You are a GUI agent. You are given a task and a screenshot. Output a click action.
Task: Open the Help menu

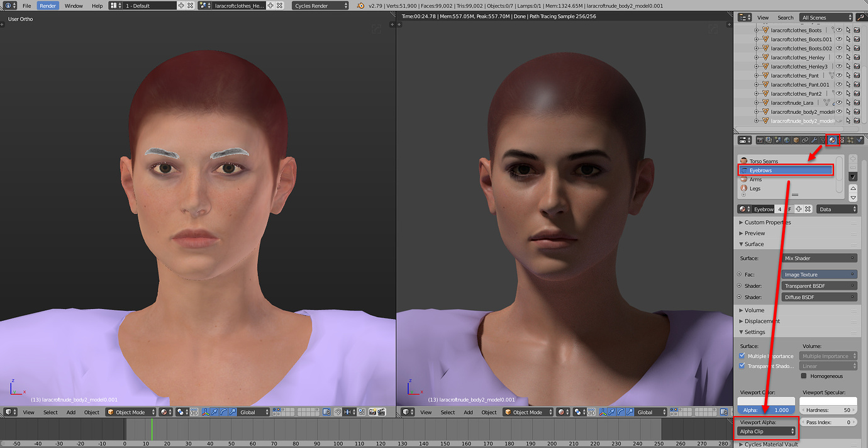click(x=97, y=5)
